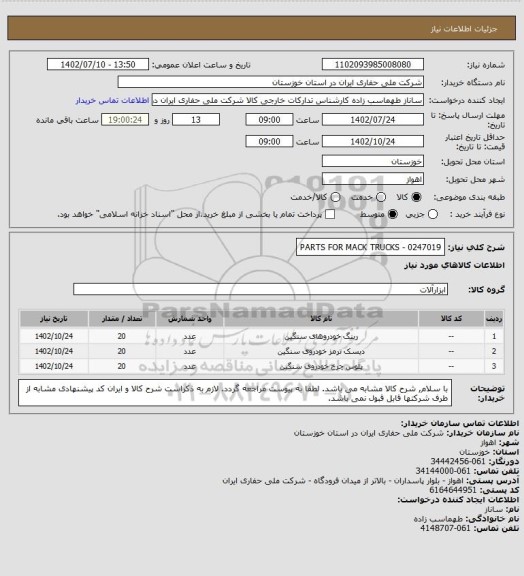This screenshot has width=524, height=576.
Task: Click the buyer organization name field
Action: (x=270, y=82)
